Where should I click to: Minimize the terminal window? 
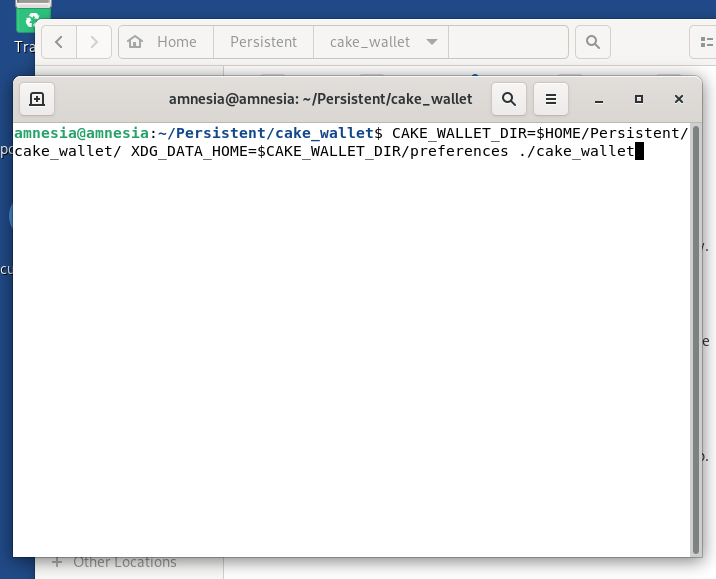tap(598, 99)
